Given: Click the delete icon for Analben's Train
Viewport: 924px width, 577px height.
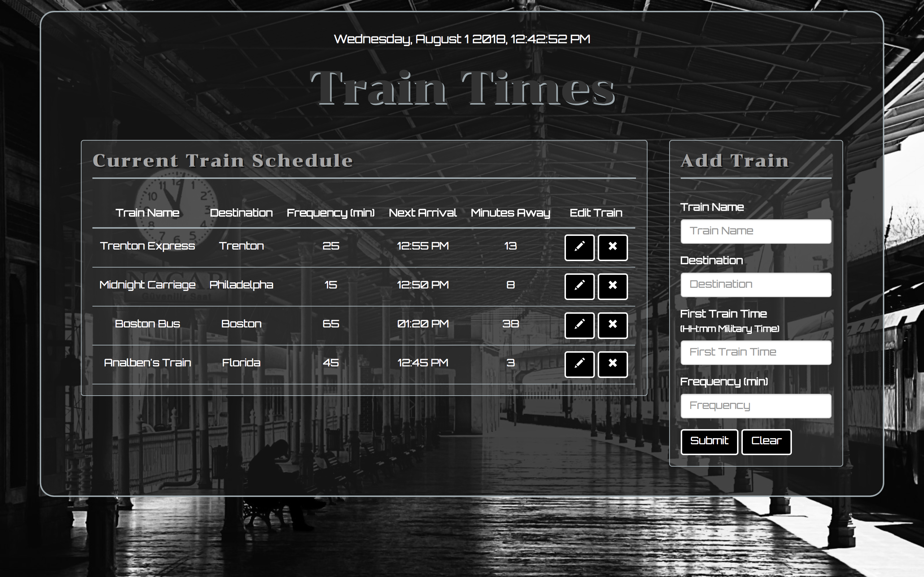Looking at the screenshot, I should pos(612,364).
